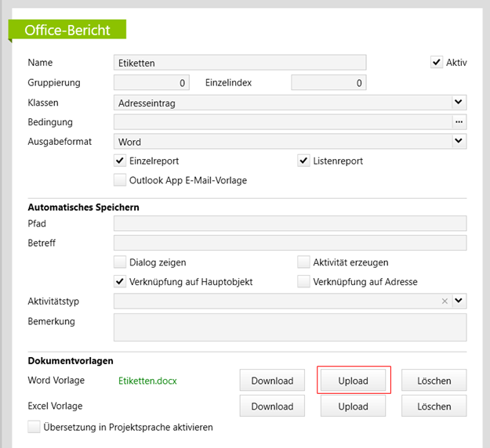490x448 pixels.
Task: Open the Klassen dropdown
Action: click(x=459, y=102)
